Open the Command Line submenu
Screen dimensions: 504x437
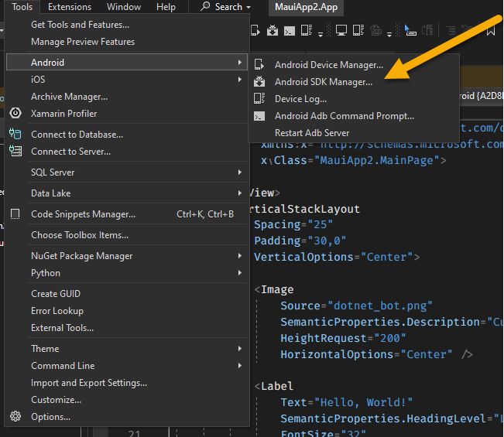click(127, 365)
